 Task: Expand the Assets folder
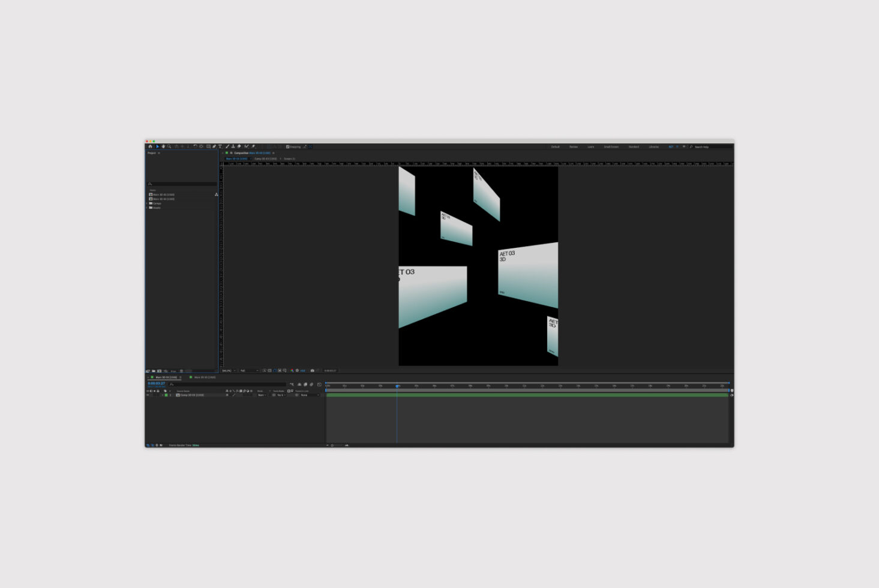pos(146,208)
